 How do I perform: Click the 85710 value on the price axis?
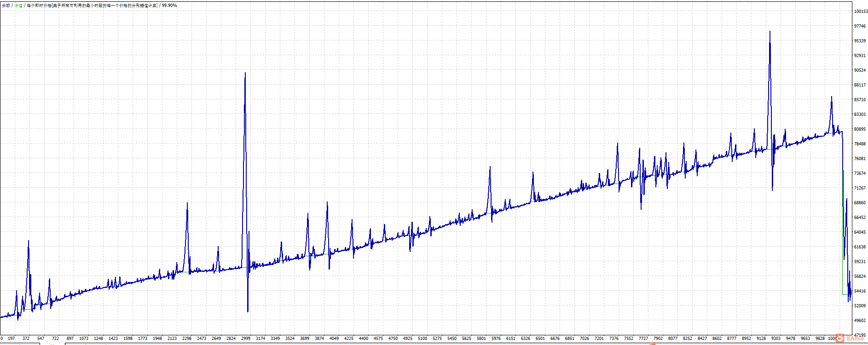(860, 100)
